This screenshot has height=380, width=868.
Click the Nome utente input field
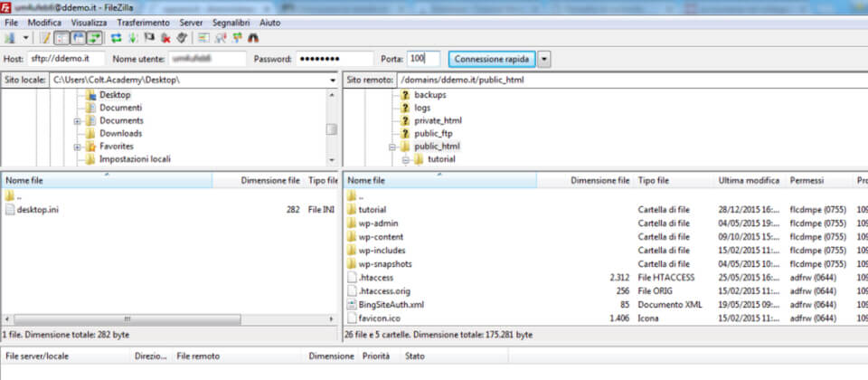(207, 59)
